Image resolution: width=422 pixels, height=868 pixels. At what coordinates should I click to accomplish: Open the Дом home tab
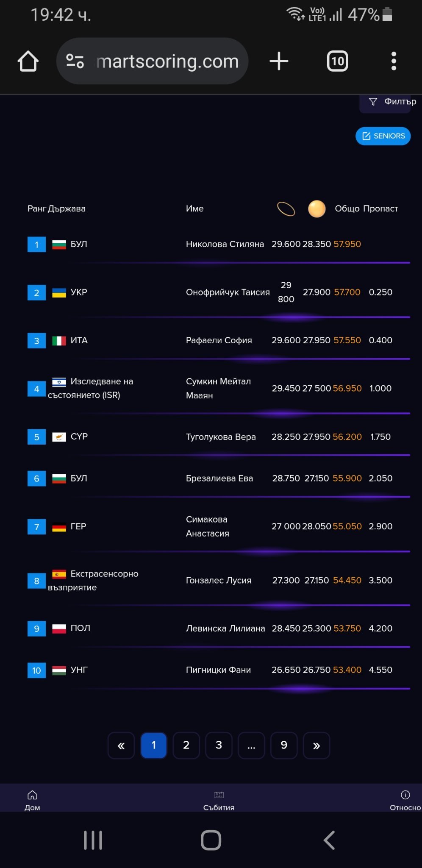(32, 800)
